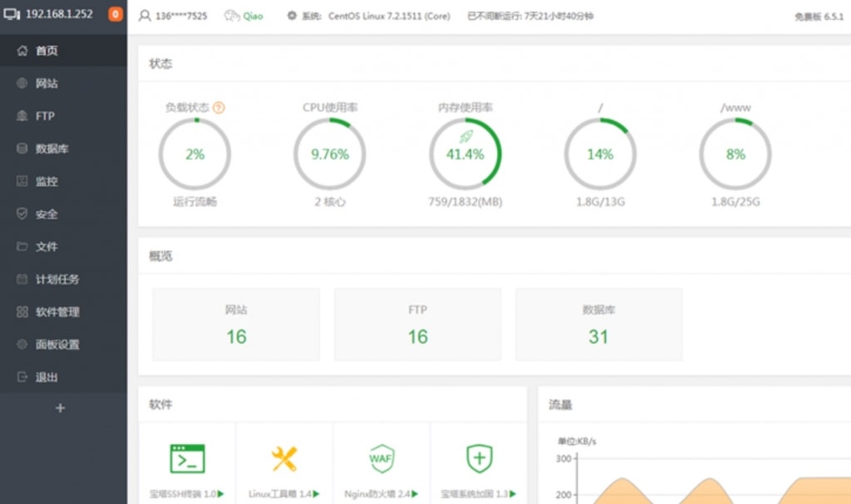Click the WeChat Qiao icon in header
This screenshot has width=851, height=504.
click(233, 16)
